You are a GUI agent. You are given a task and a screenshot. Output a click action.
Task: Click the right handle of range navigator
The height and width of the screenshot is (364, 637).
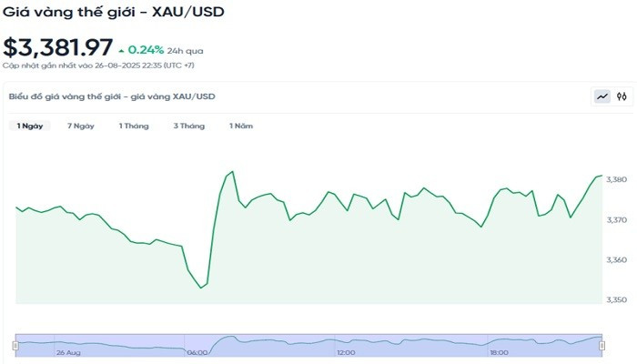(x=603, y=345)
